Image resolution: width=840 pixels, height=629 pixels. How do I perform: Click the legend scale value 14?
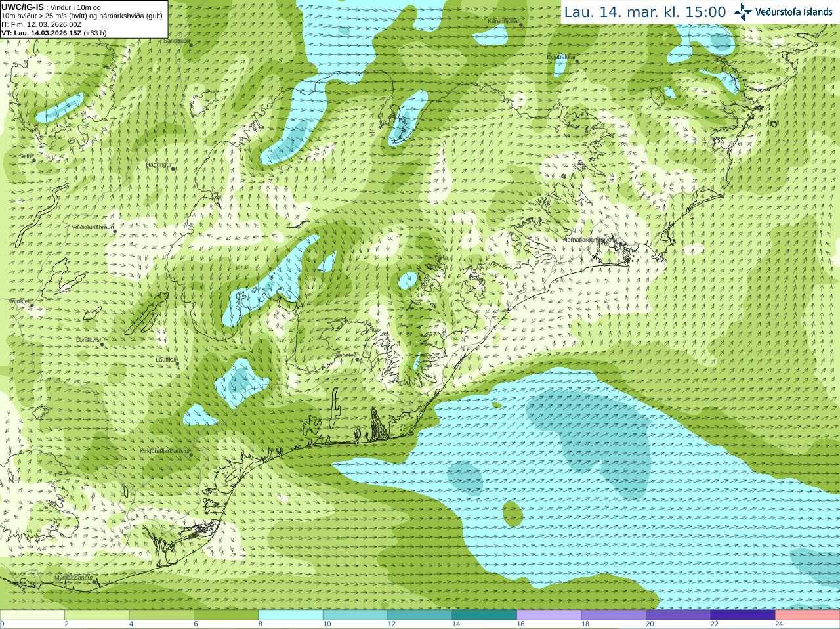456,624
